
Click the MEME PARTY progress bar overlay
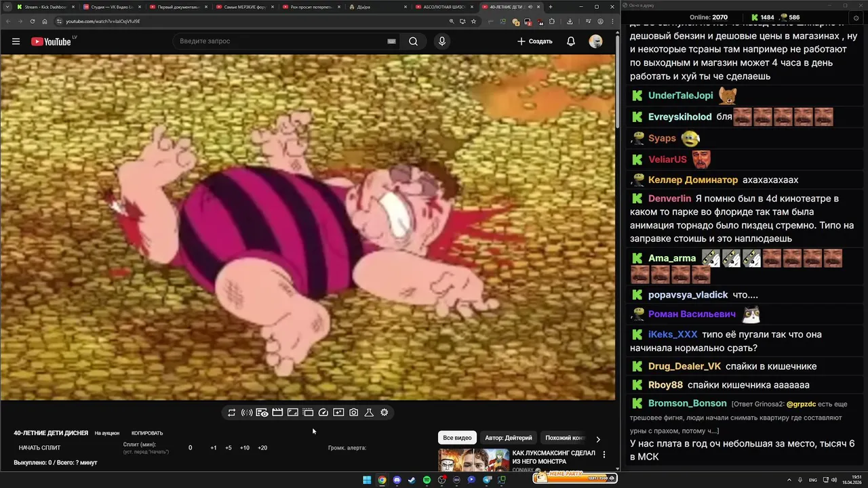point(574,478)
